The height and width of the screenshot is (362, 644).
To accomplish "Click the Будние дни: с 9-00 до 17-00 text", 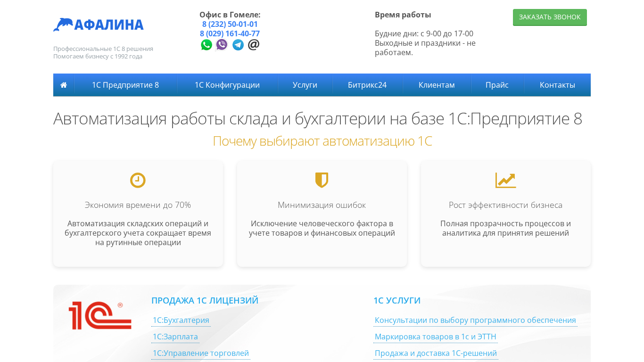I will (x=424, y=33).
